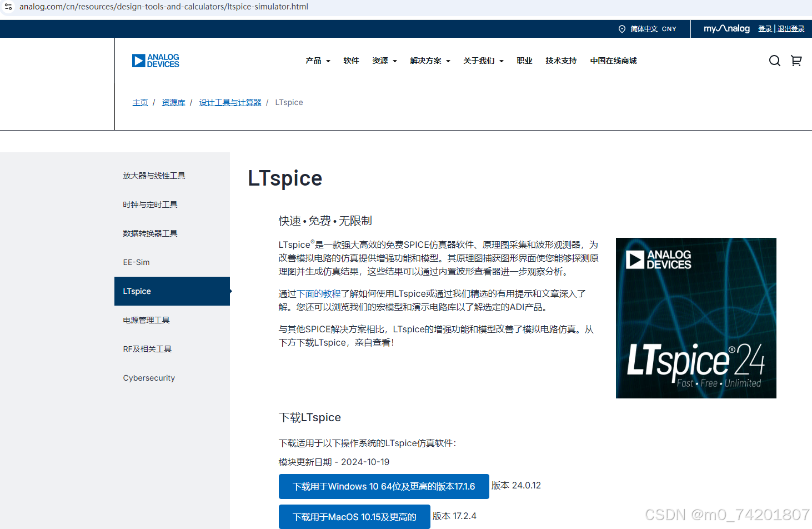Click the 模块更新日期 - 2024-10-19 text
Screen dimensions: 812x529
click(x=334, y=462)
